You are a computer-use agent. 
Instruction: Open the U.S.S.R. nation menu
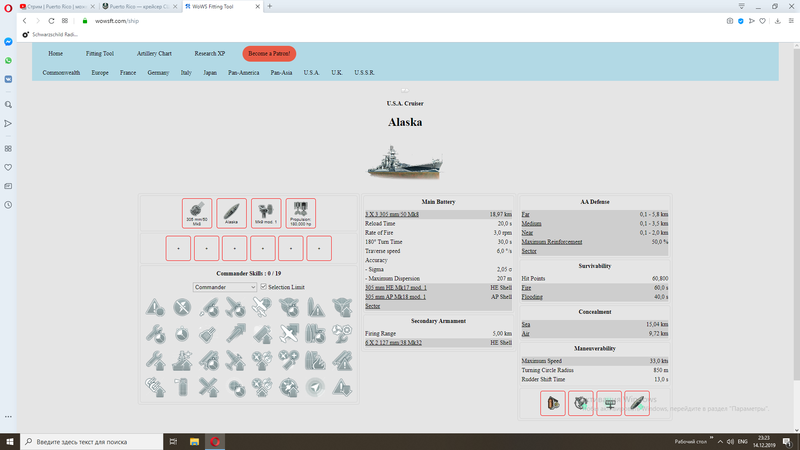(x=364, y=73)
